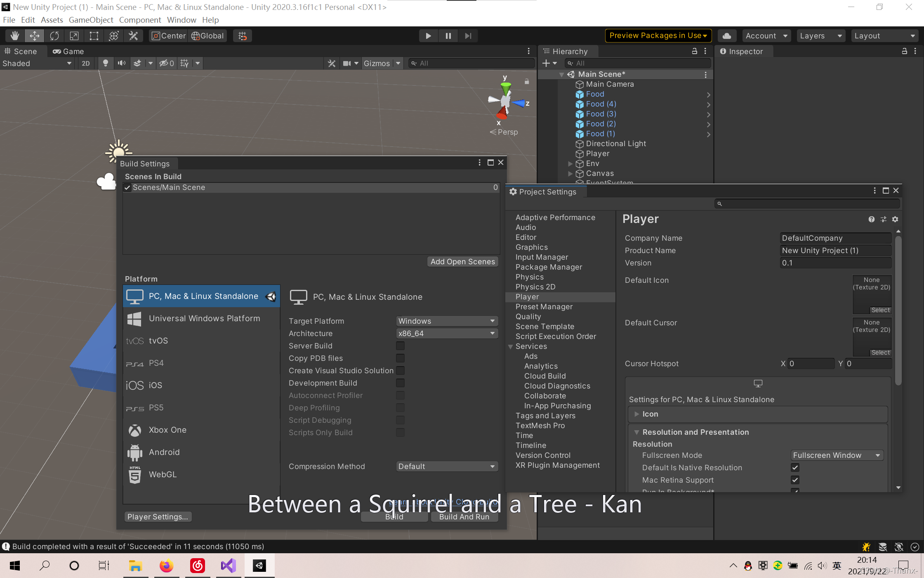Open Layout dropdown
The image size is (924, 578).
(884, 36)
